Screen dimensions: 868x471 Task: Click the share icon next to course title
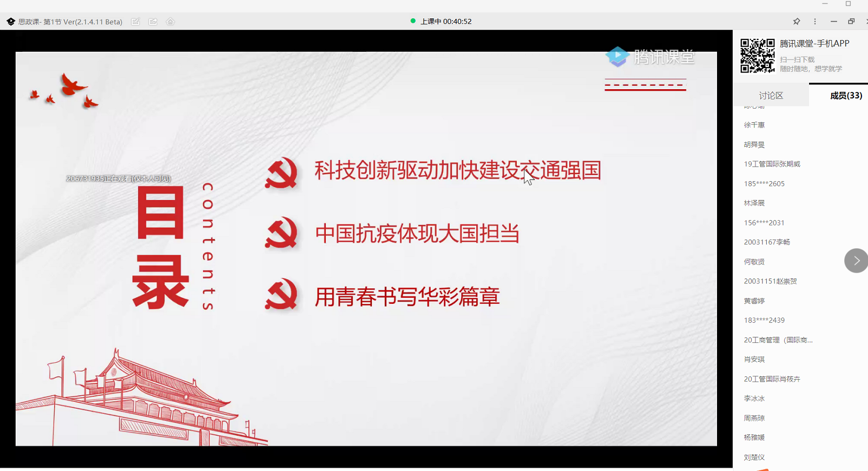click(153, 22)
